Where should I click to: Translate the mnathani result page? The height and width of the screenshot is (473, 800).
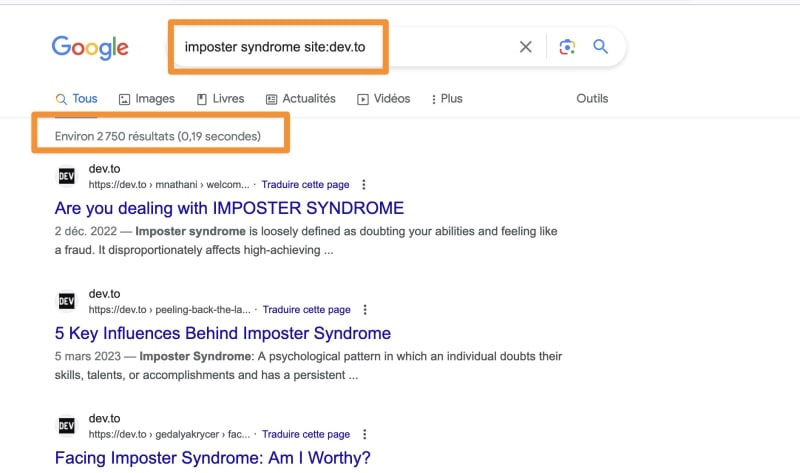coord(306,185)
